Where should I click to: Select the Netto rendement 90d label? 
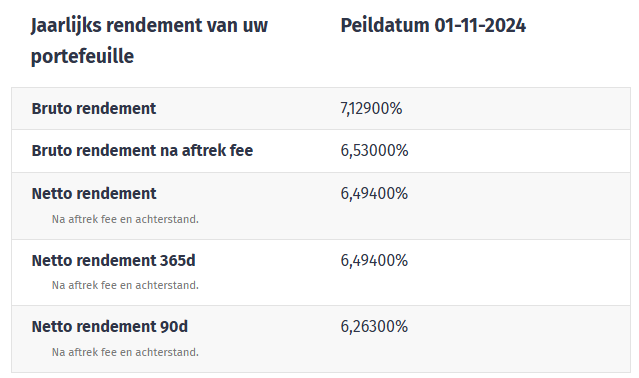tap(110, 327)
